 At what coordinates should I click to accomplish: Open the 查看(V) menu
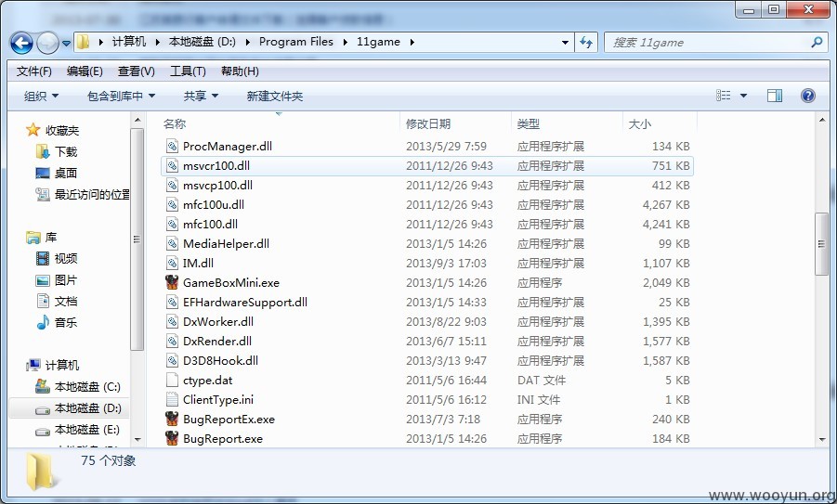coord(137,71)
